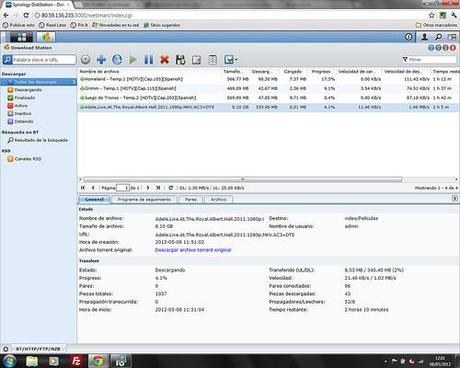Bookmark page with the star icon
This screenshot has width=460, height=368.
click(432, 15)
